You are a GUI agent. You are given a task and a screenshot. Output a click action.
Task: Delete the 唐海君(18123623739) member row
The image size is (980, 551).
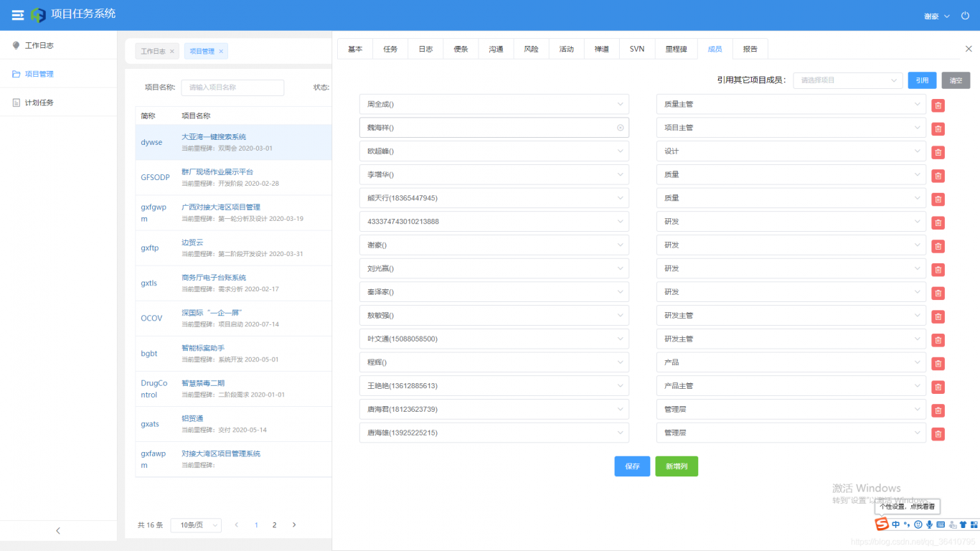point(938,410)
